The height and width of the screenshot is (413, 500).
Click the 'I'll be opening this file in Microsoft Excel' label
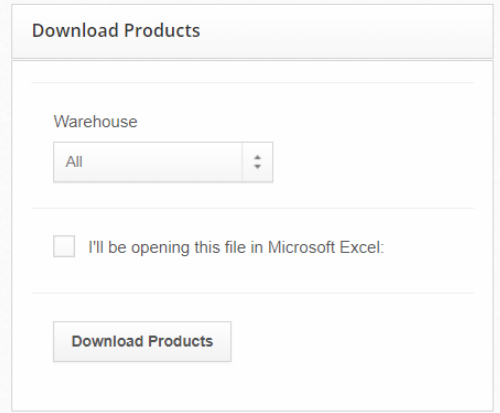[x=236, y=247]
